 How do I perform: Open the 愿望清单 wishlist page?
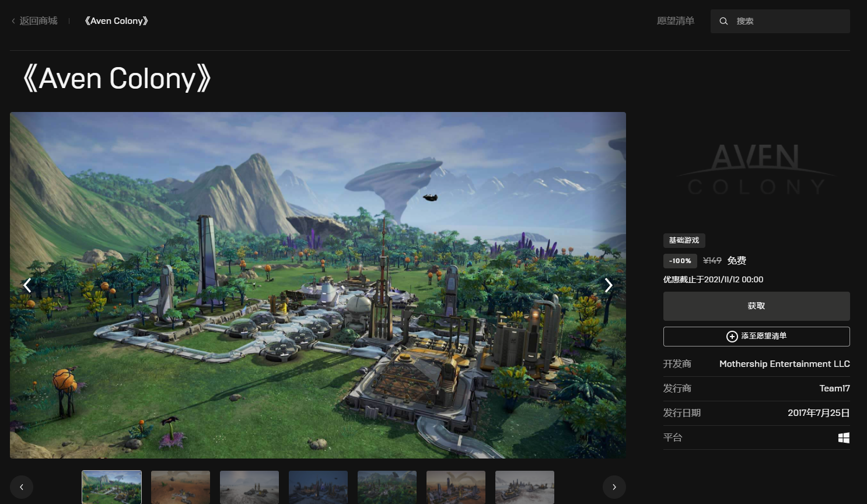(676, 21)
